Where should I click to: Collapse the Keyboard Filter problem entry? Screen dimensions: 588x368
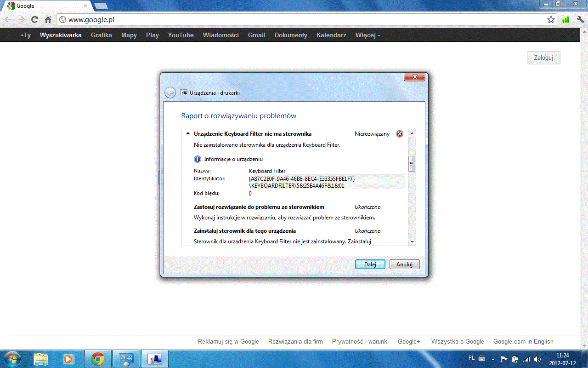(187, 134)
